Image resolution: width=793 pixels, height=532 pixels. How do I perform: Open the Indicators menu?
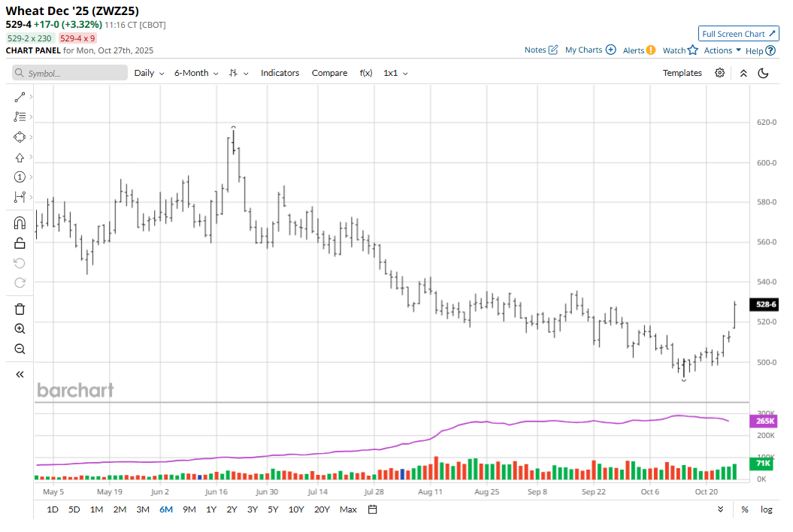click(x=280, y=73)
